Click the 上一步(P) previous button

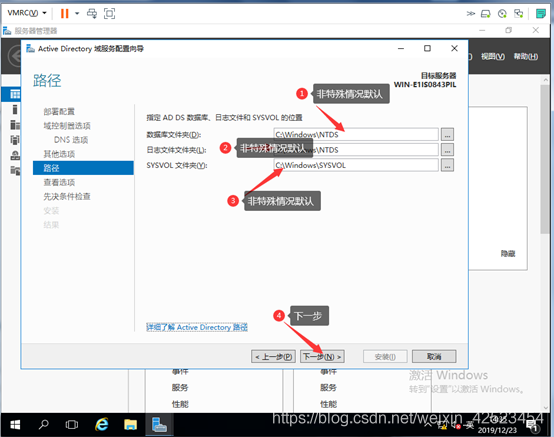[x=273, y=357]
